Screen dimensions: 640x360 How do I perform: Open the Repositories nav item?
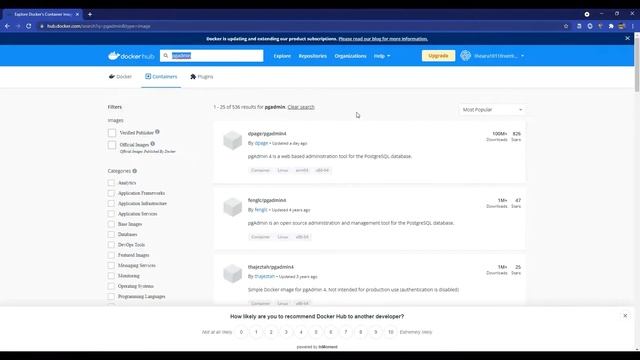click(x=313, y=56)
